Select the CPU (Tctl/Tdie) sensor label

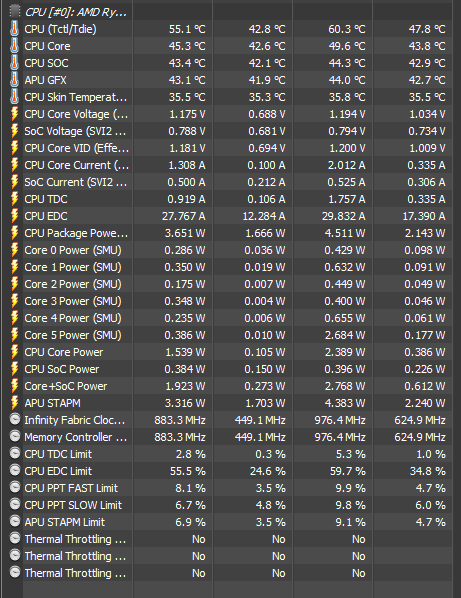[60, 29]
